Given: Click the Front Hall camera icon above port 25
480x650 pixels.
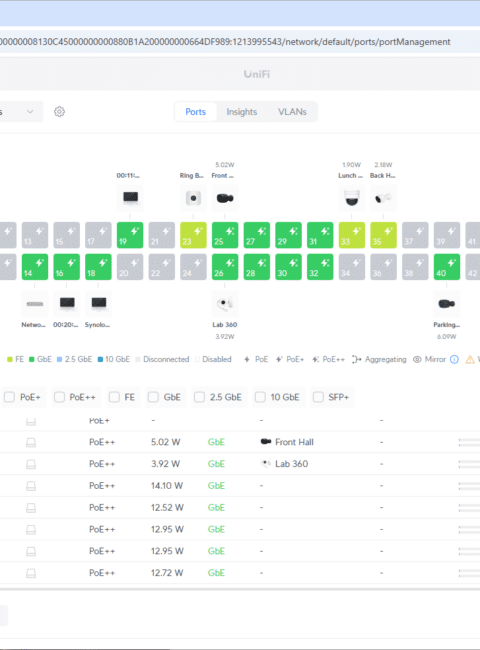Looking at the screenshot, I should tap(225, 198).
